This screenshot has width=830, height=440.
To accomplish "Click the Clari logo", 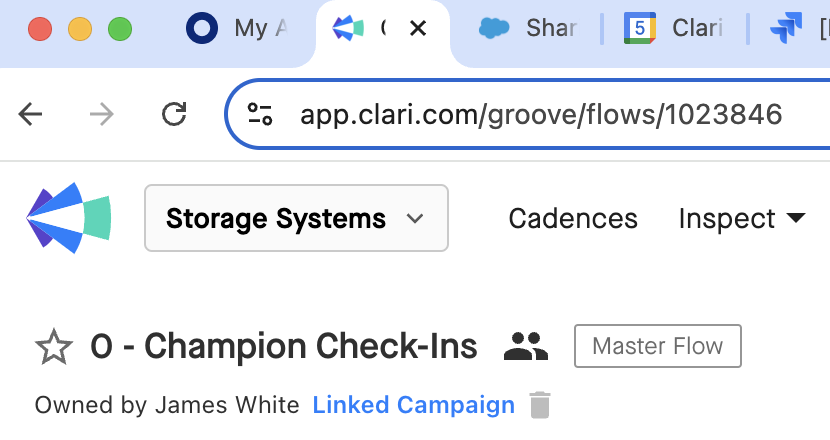I will [69, 218].
